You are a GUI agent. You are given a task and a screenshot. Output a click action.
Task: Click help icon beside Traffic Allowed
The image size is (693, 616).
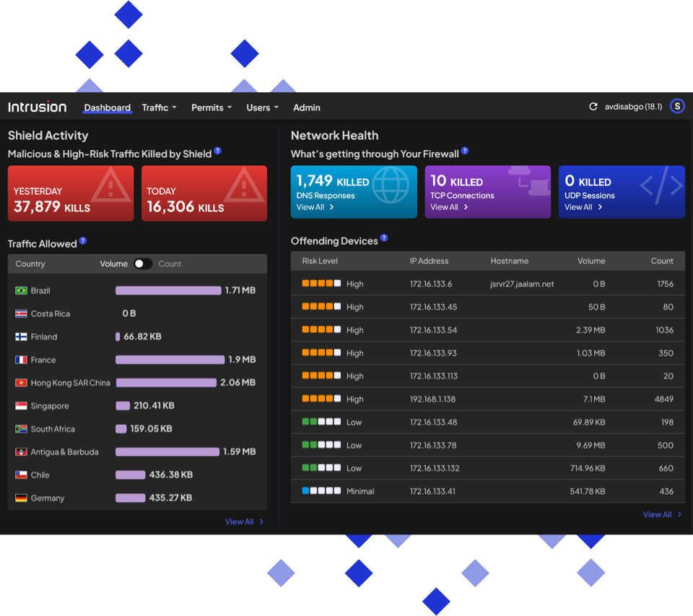coord(83,241)
